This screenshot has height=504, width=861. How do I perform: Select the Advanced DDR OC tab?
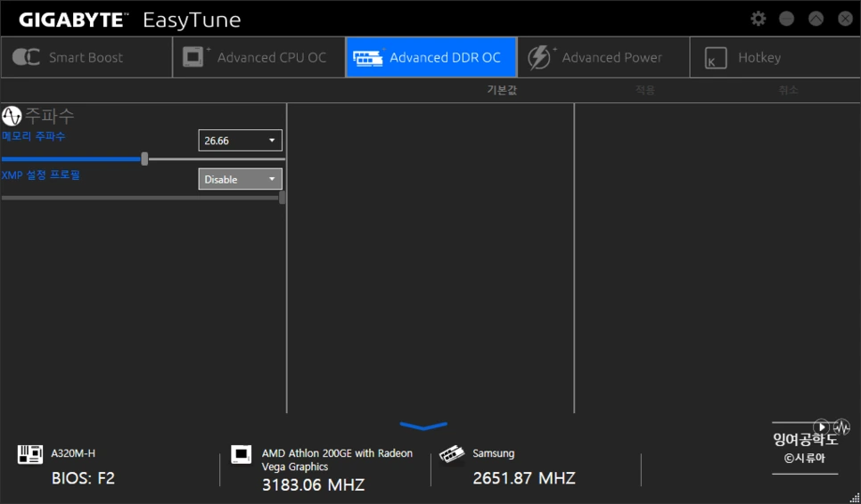coord(431,57)
